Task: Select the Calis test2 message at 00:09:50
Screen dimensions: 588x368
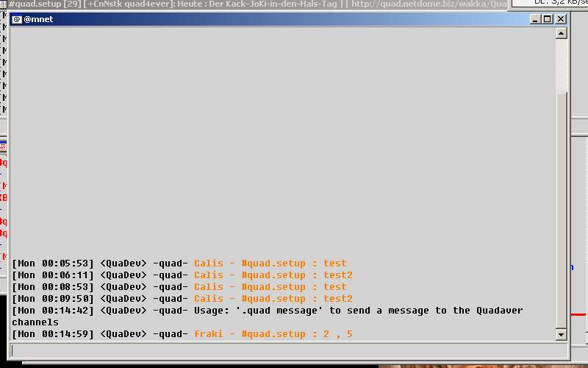Action: [x=272, y=299]
